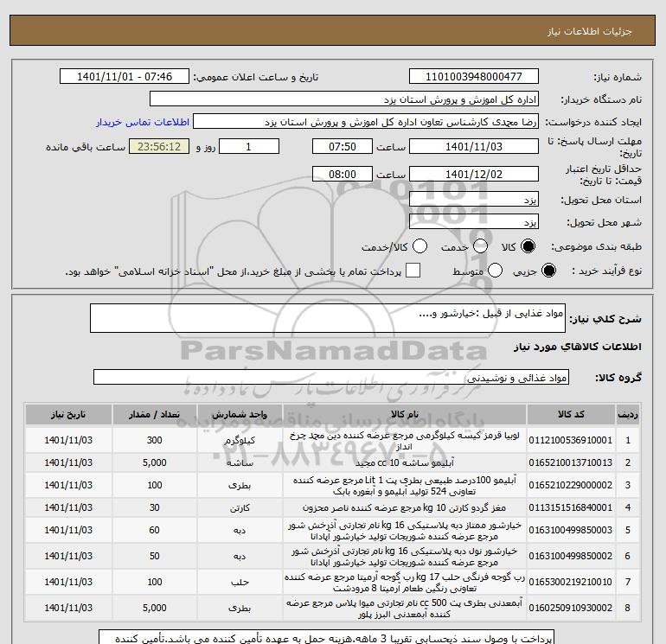666x644 pixels.
Task: Click product code 0165210013710013
Action: coord(571,462)
